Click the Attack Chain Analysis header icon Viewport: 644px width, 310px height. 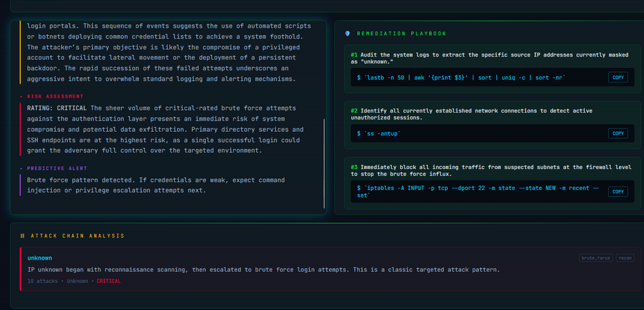coord(23,236)
